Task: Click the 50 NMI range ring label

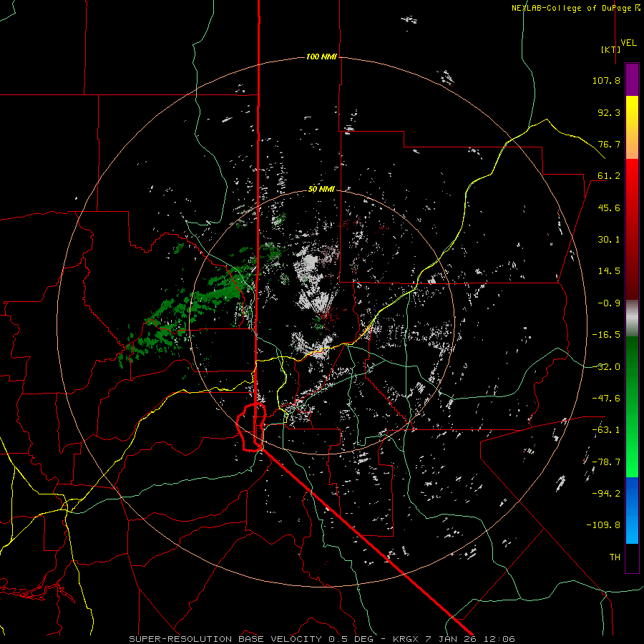Action: click(321, 190)
